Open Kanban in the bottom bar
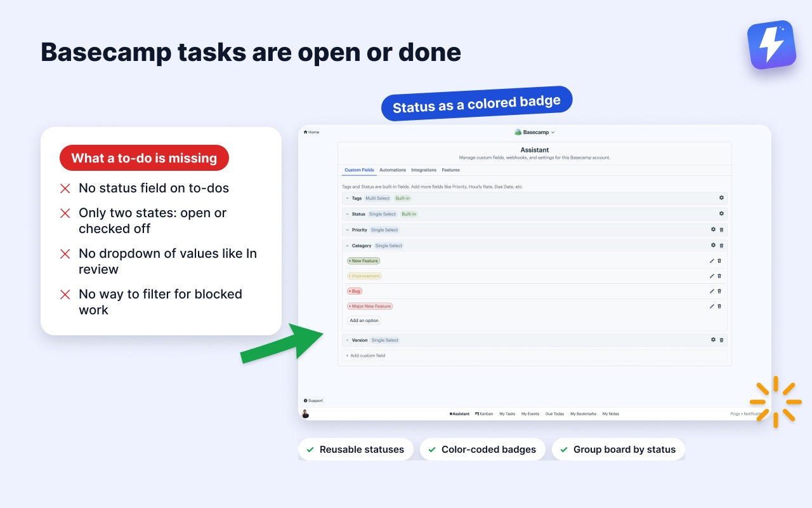This screenshot has width=812, height=508. pos(484,414)
